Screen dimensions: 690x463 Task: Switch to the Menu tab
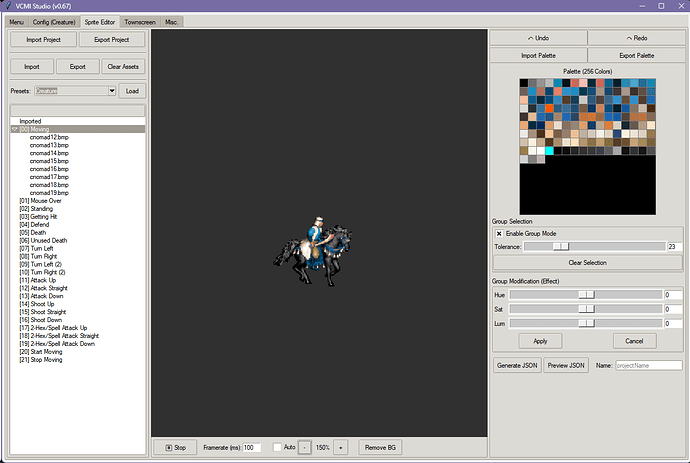[x=17, y=22]
